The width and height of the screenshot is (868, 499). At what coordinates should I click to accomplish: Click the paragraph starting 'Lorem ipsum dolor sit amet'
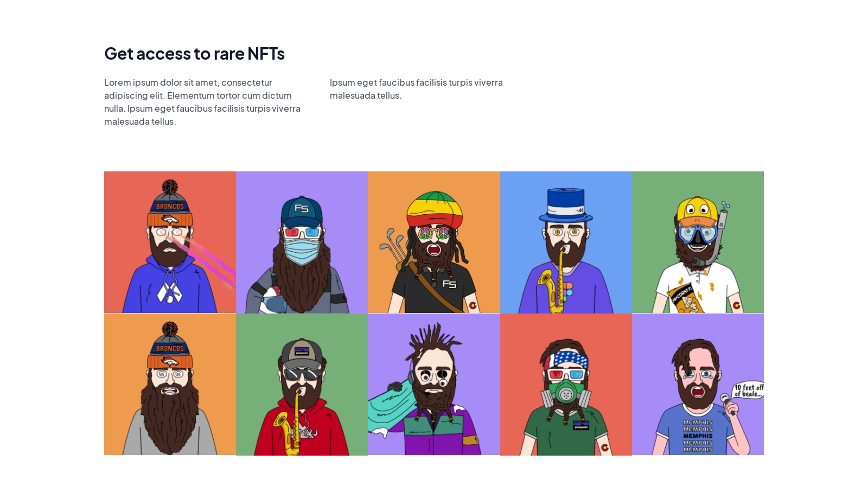[x=203, y=102]
